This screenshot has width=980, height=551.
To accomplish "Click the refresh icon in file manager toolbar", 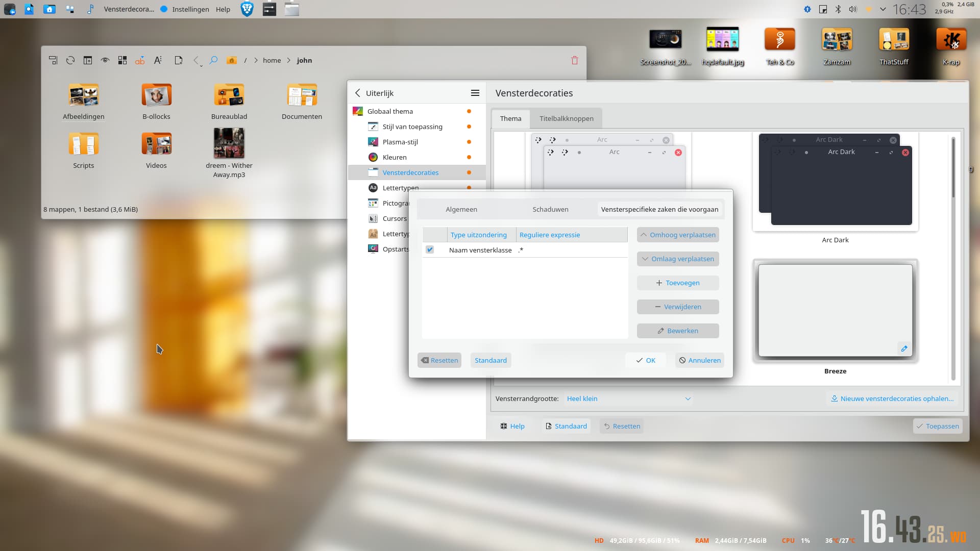I will point(70,60).
